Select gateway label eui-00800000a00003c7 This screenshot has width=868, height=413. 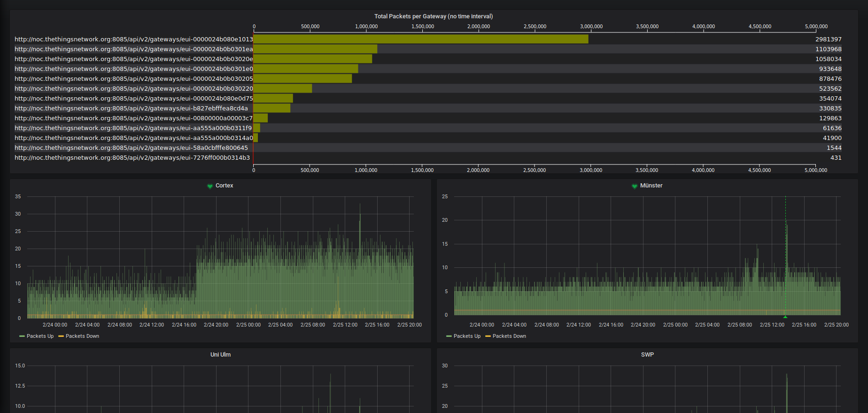pos(133,118)
